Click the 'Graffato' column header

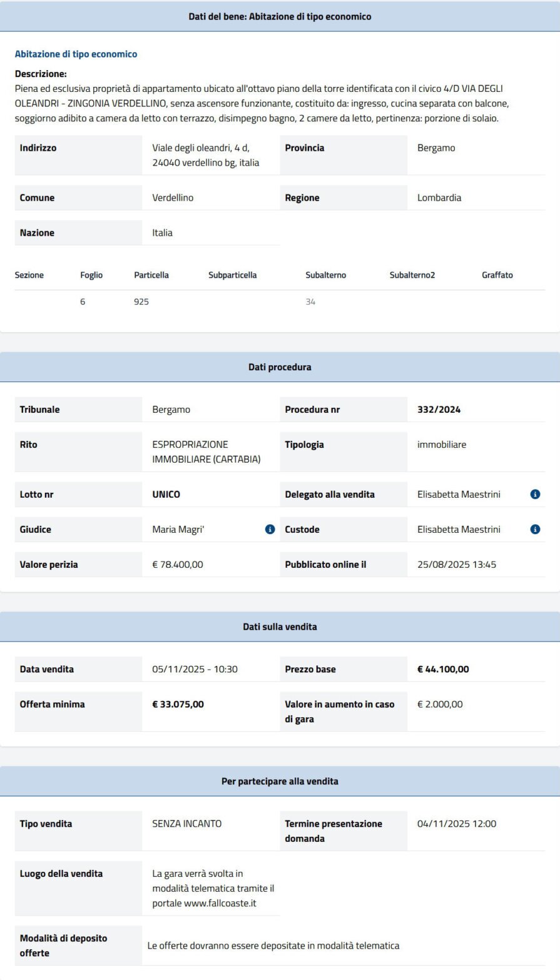(497, 275)
